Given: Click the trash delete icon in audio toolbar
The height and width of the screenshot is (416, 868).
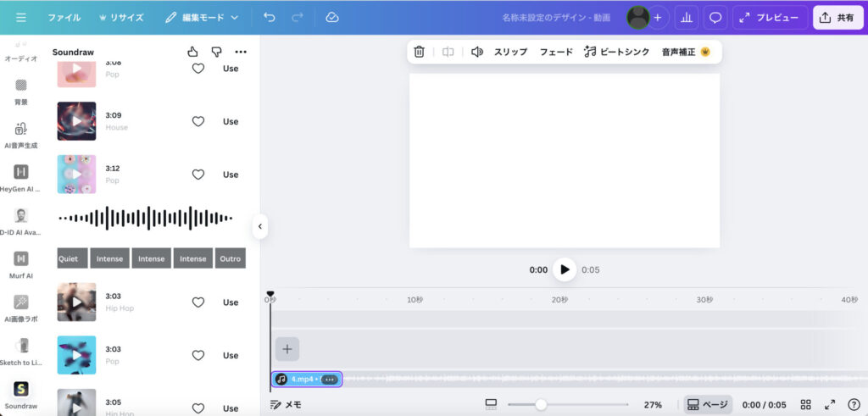Looking at the screenshot, I should click(419, 52).
